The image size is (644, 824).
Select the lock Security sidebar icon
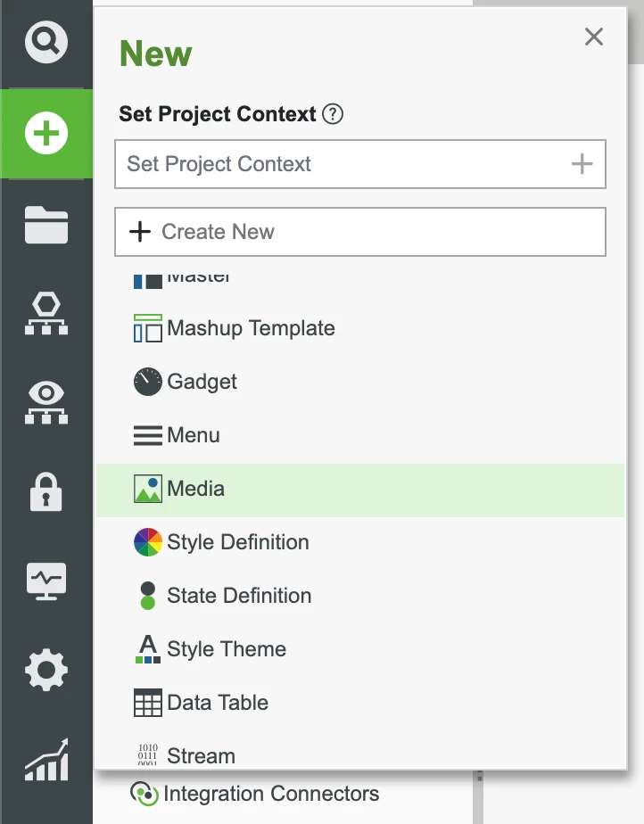[46, 491]
